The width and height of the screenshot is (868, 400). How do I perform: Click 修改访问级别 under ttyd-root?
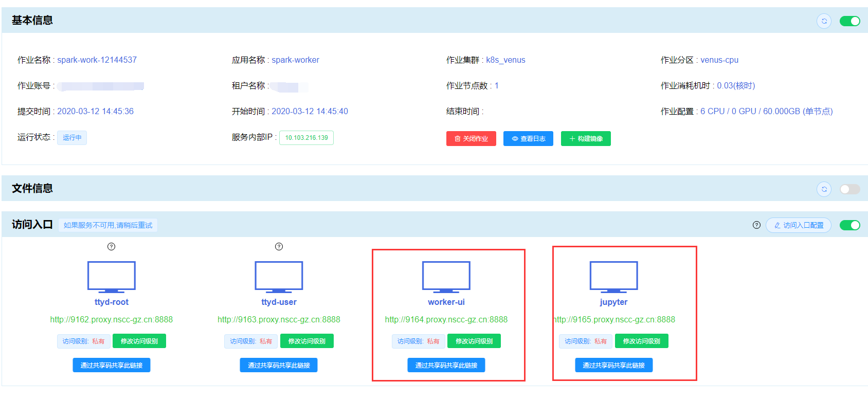pos(139,341)
